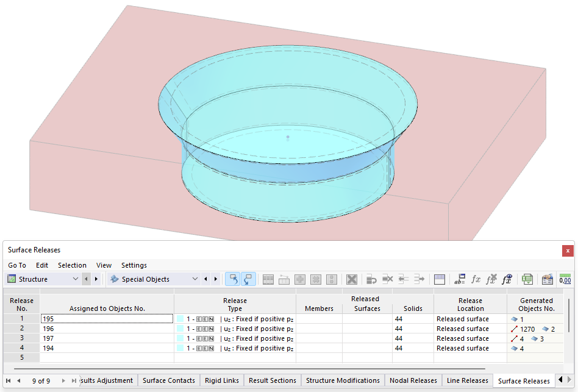
Task: Click the rename ab icon
Action: pos(460,279)
